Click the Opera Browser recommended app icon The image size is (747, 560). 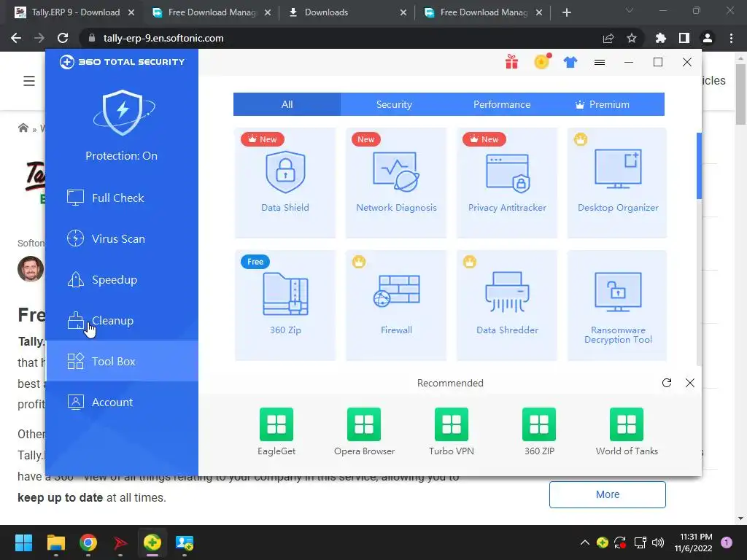pos(364,424)
